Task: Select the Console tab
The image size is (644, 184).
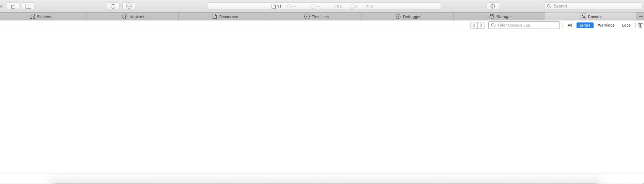Action: (x=591, y=16)
